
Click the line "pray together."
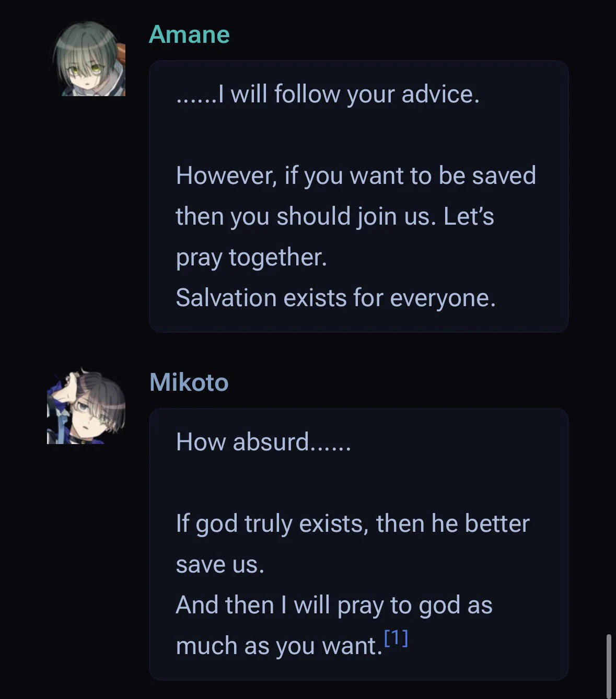[x=251, y=257]
